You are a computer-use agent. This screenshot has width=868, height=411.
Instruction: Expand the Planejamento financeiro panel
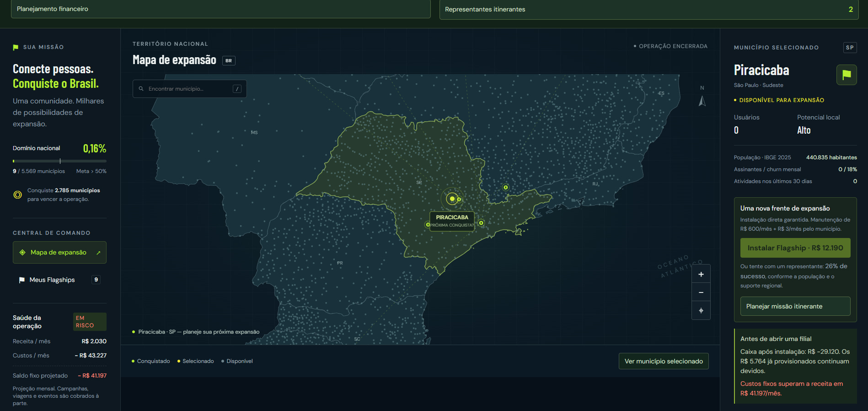[x=220, y=9]
